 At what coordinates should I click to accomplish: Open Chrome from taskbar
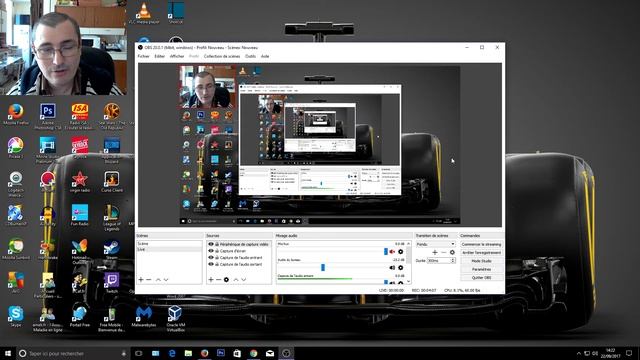pos(253,353)
